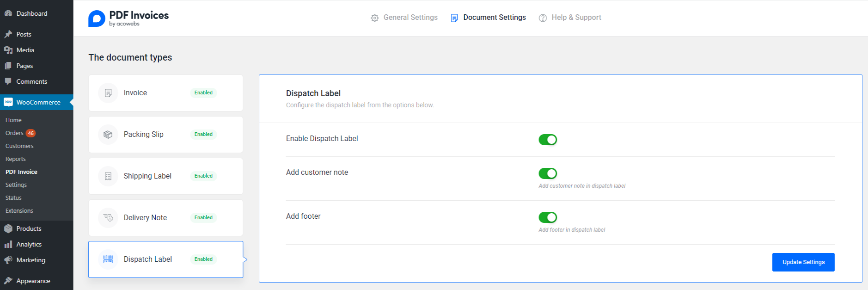Viewport: 868px width, 290px height.
Task: Select the Delivery Note document type
Action: pyautogui.click(x=166, y=218)
